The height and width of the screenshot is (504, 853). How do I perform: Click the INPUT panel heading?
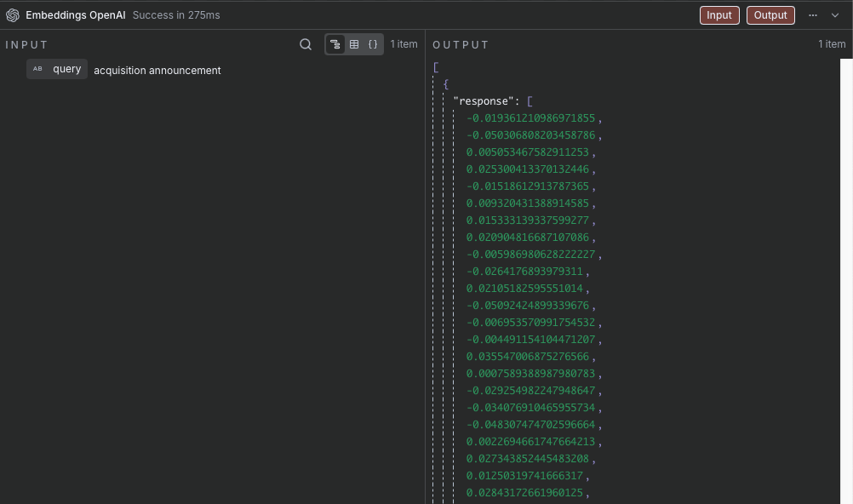27,45
